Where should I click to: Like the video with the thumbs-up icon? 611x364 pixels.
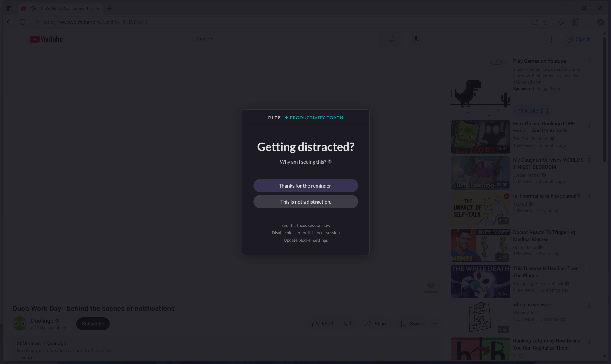[x=316, y=323]
